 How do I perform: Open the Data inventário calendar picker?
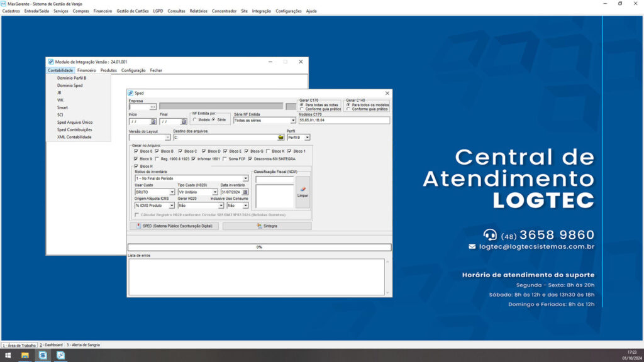[x=245, y=192]
